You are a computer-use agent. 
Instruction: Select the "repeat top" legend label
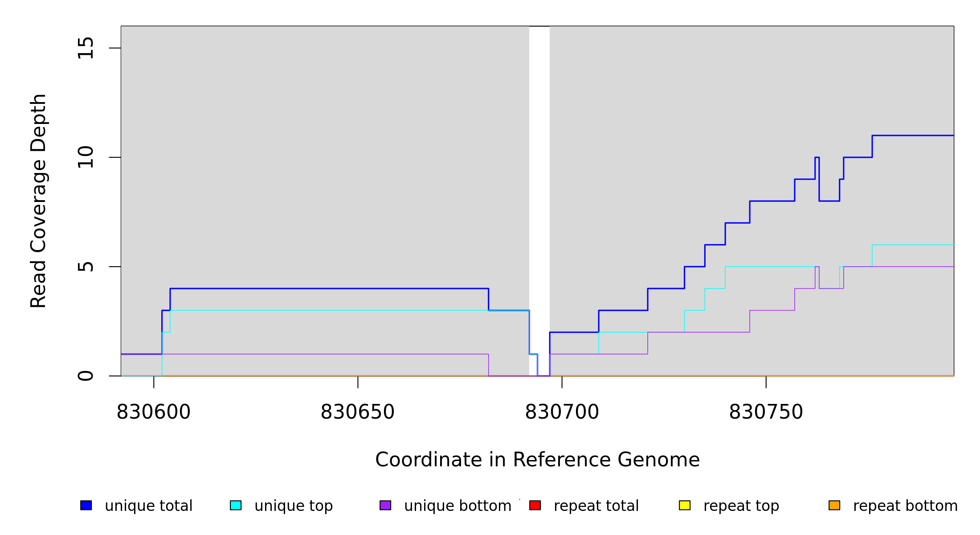(741, 506)
